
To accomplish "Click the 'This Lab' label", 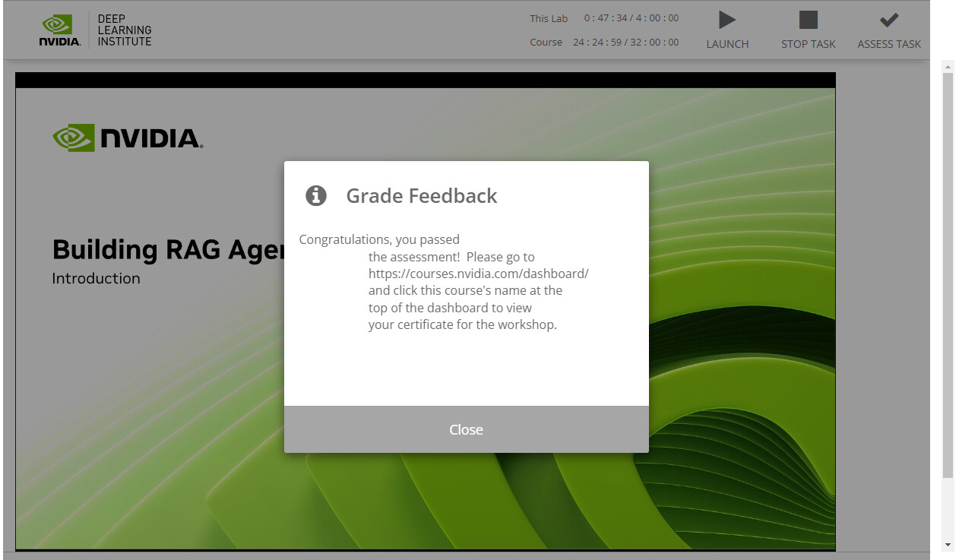I will (x=549, y=18).
